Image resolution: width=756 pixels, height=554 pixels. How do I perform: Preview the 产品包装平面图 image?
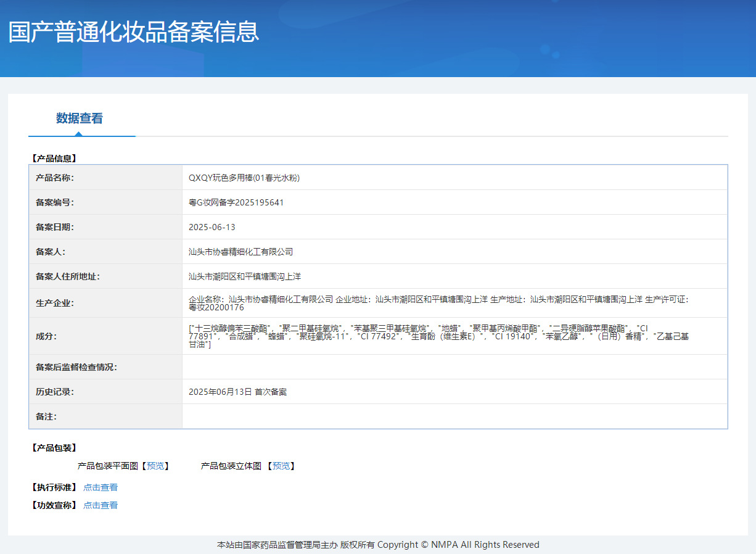point(155,466)
